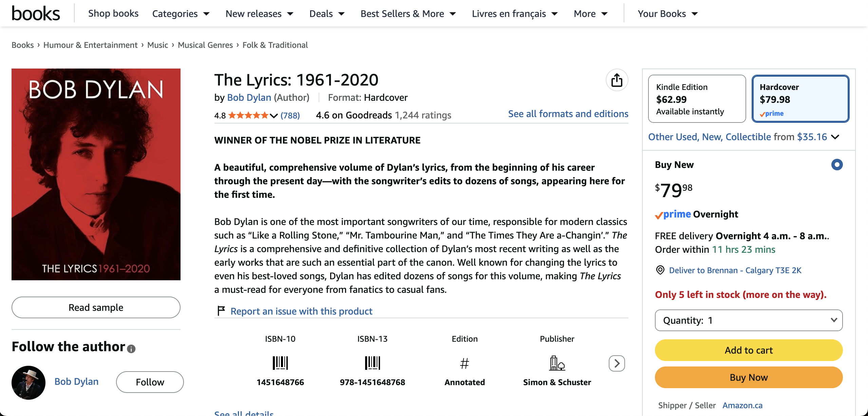Click the $79.98 Buy New price

[674, 190]
